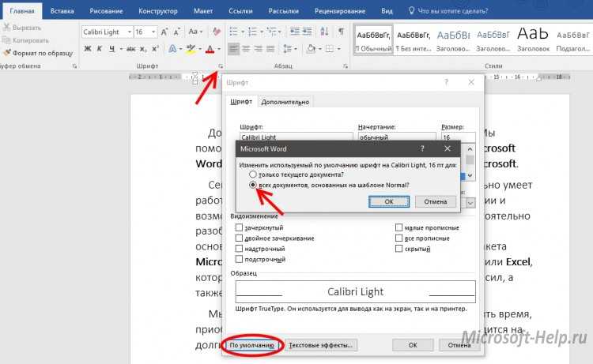Expand the font color dropdown arrow
This screenshot has height=364, width=593.
point(218,49)
